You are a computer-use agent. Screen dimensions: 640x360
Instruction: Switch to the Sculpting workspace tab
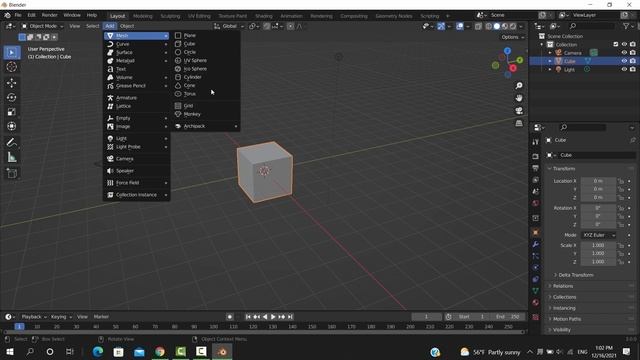(x=170, y=16)
